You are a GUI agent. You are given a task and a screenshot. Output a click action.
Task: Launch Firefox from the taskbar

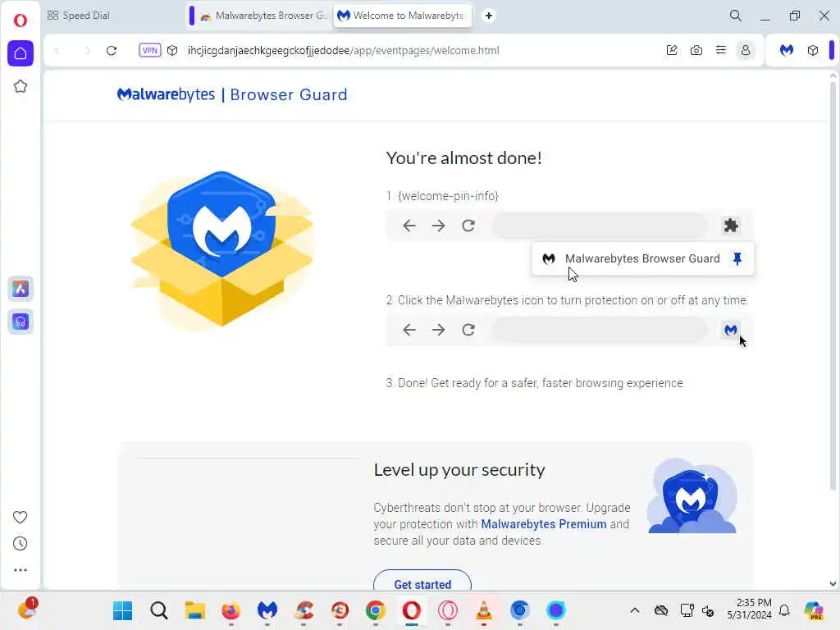click(231, 610)
